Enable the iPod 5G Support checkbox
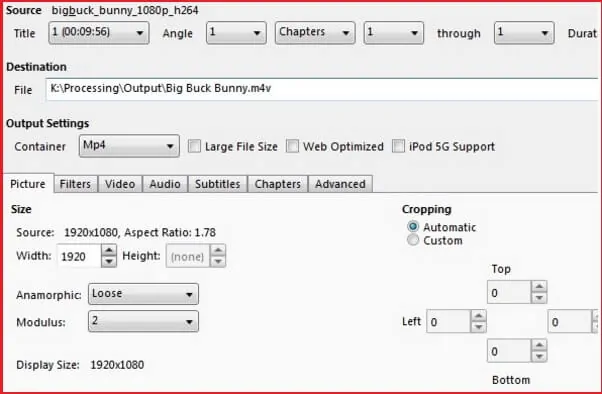Viewport: 602px width, 394px height. [x=398, y=146]
